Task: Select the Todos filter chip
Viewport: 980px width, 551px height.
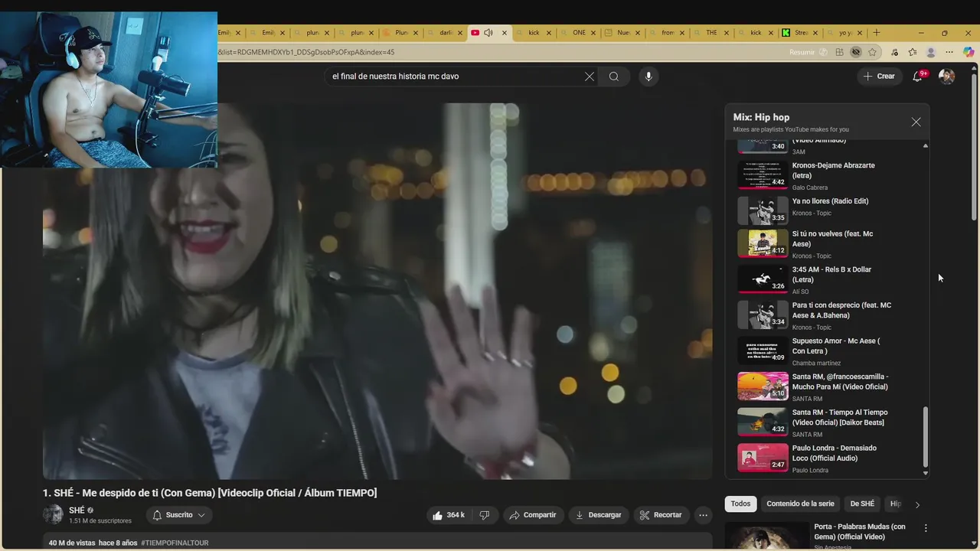Action: tap(740, 504)
